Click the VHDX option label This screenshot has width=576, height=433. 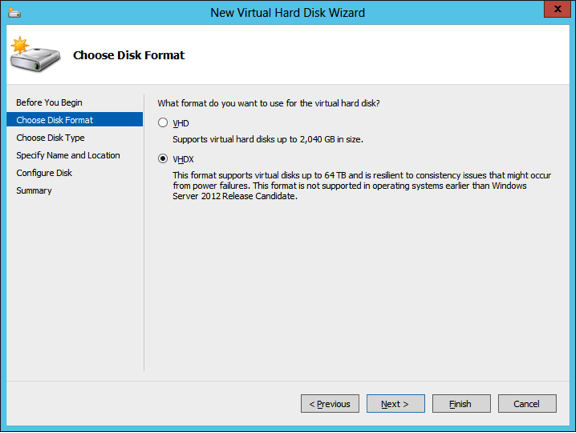click(x=183, y=159)
